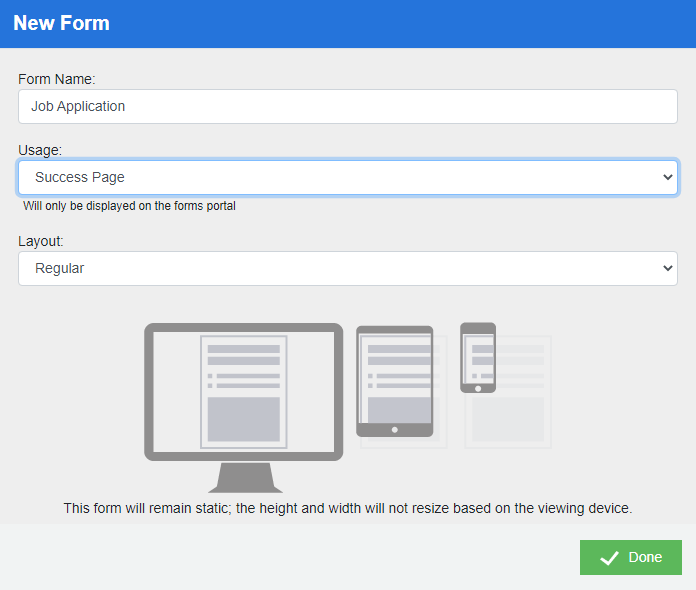
Task: Click the Form Name input field
Action: [347, 106]
